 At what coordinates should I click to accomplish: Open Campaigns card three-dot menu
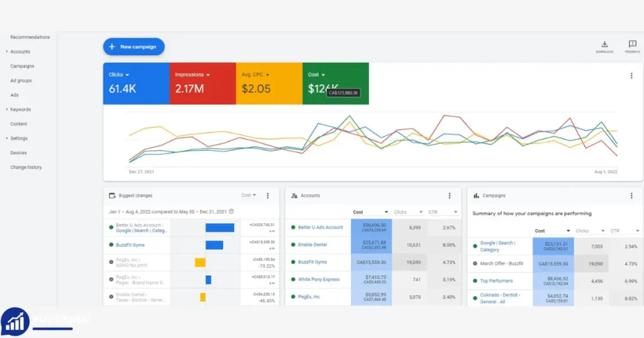[631, 195]
